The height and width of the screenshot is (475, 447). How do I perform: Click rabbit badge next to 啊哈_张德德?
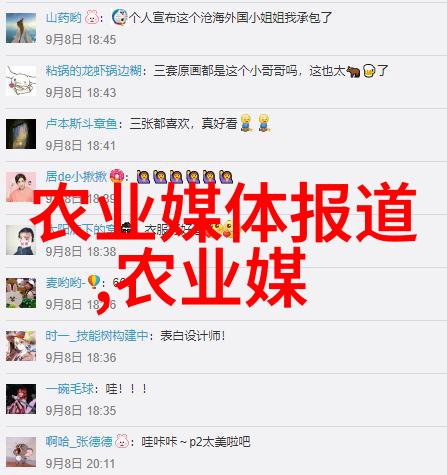(122, 442)
